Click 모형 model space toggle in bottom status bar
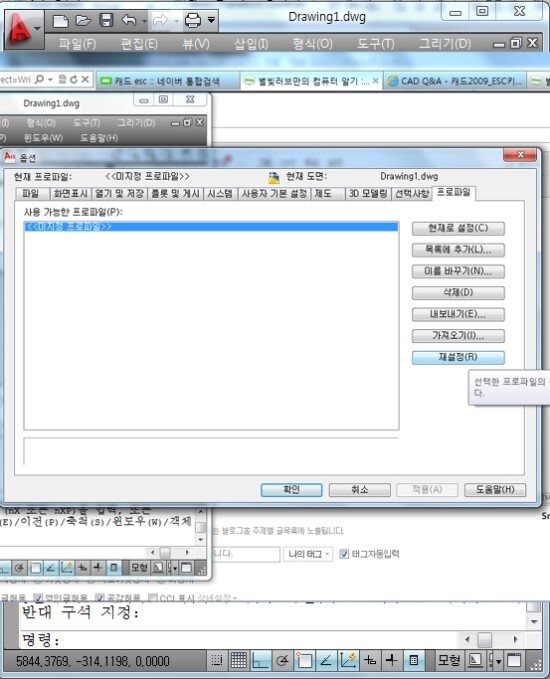Viewport: 550px width, 679px height. (449, 660)
